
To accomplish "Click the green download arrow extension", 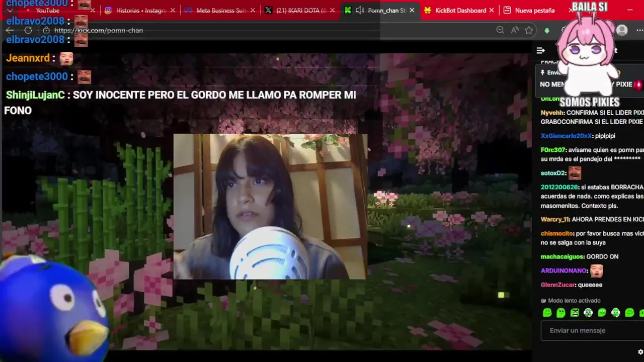I will pyautogui.click(x=547, y=31).
